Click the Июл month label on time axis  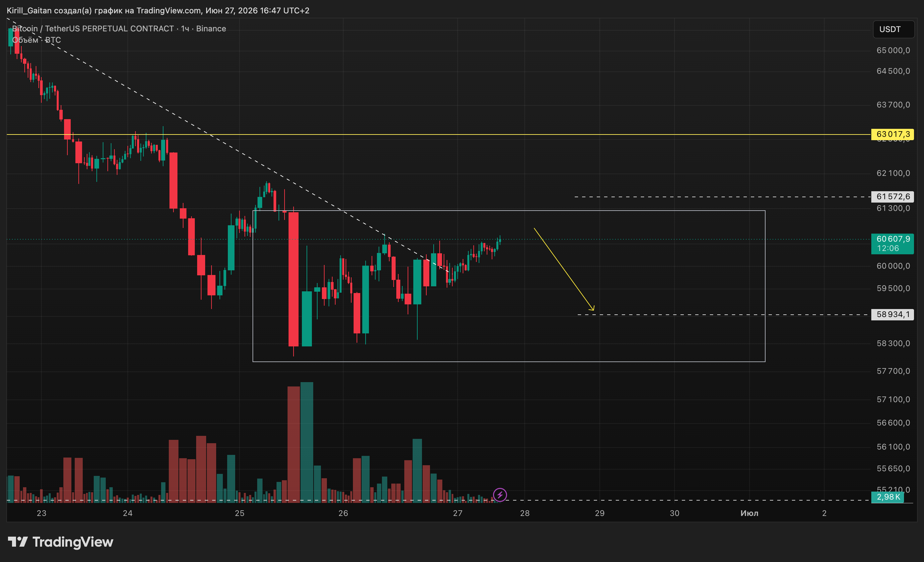point(749,513)
